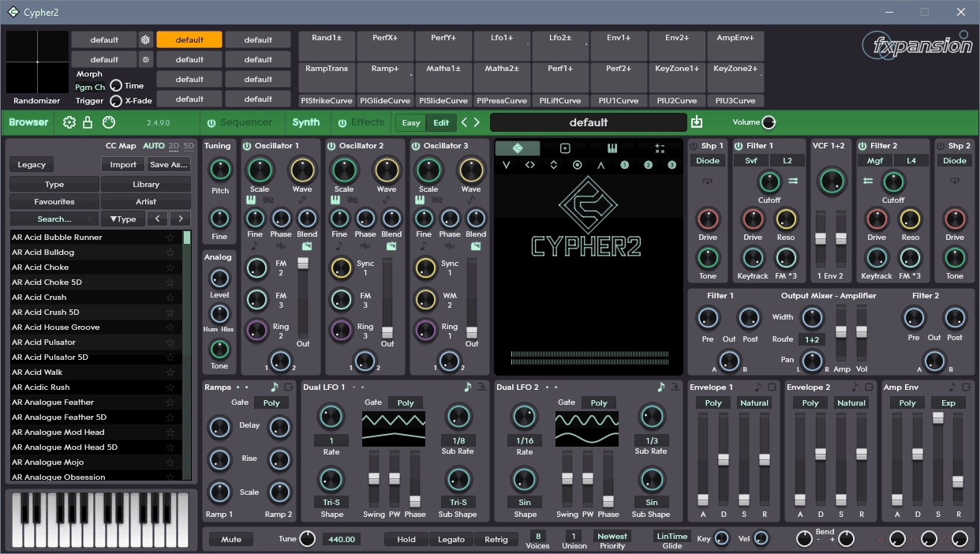The height and width of the screenshot is (554, 980).
Task: Switch to the Effects tab
Action: point(368,122)
